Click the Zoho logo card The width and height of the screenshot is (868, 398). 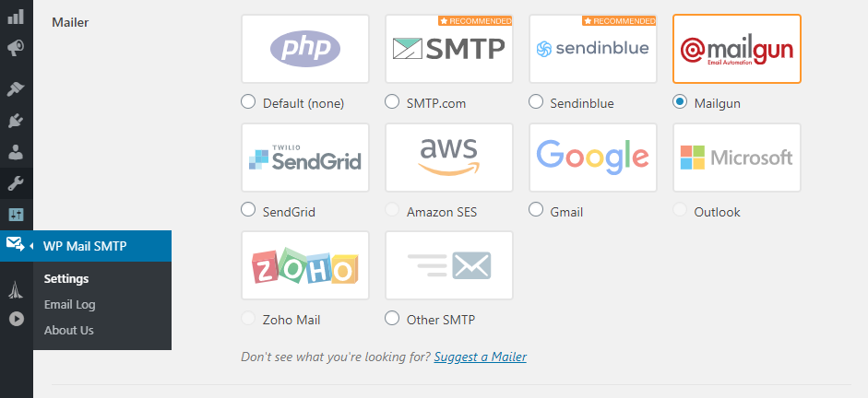click(305, 265)
